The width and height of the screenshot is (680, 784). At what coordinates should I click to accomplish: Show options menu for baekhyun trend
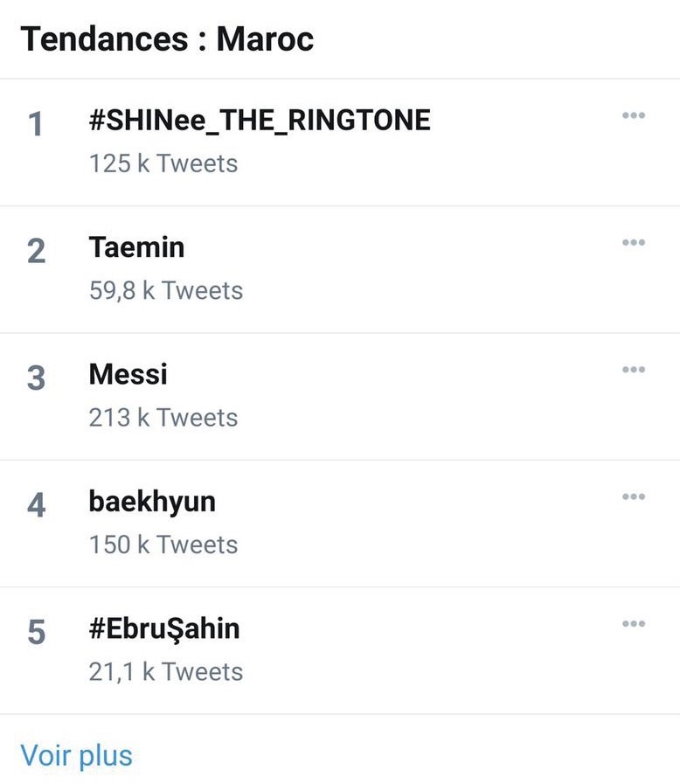(x=634, y=496)
